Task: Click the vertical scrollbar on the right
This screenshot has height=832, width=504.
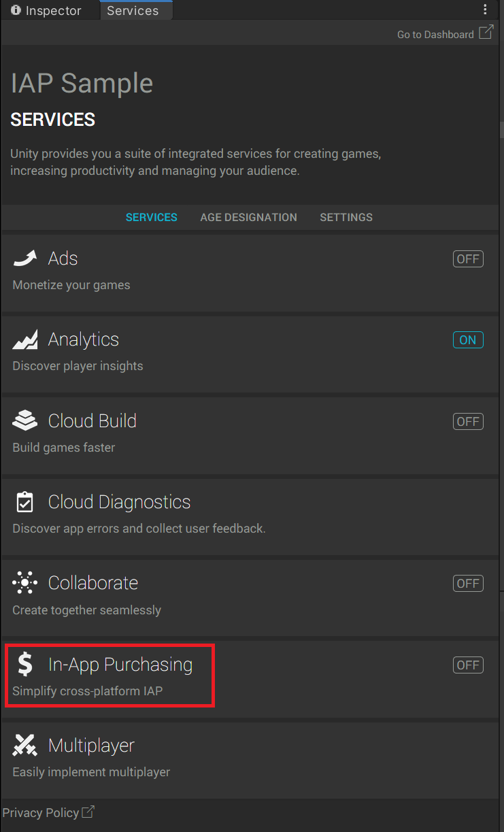Action: 501,129
